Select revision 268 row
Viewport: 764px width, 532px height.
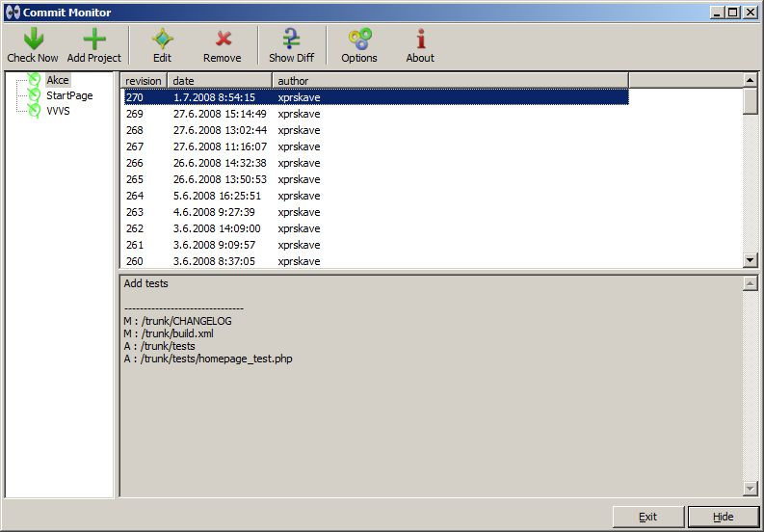point(376,130)
